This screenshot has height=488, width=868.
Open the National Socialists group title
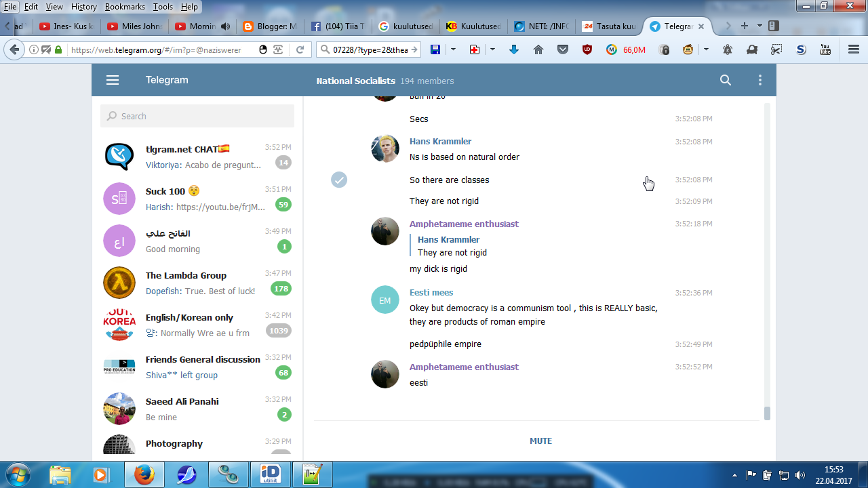[355, 81]
